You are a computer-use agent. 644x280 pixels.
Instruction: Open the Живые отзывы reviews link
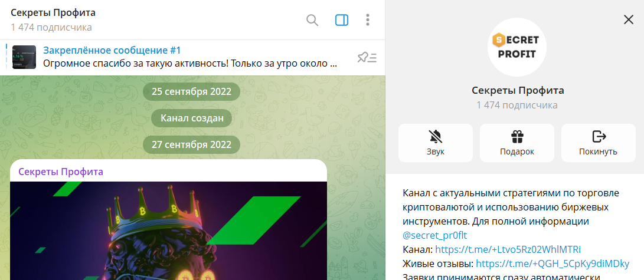(552, 263)
